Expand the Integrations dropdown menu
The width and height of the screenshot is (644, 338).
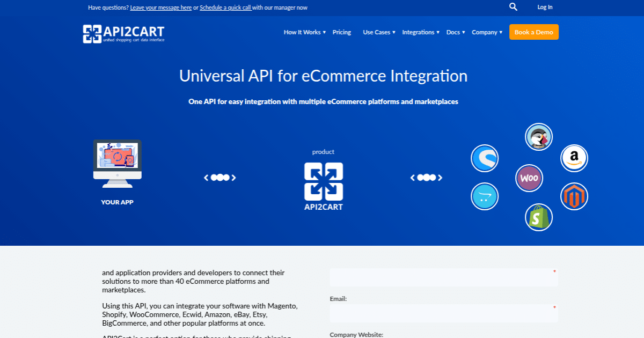(421, 32)
